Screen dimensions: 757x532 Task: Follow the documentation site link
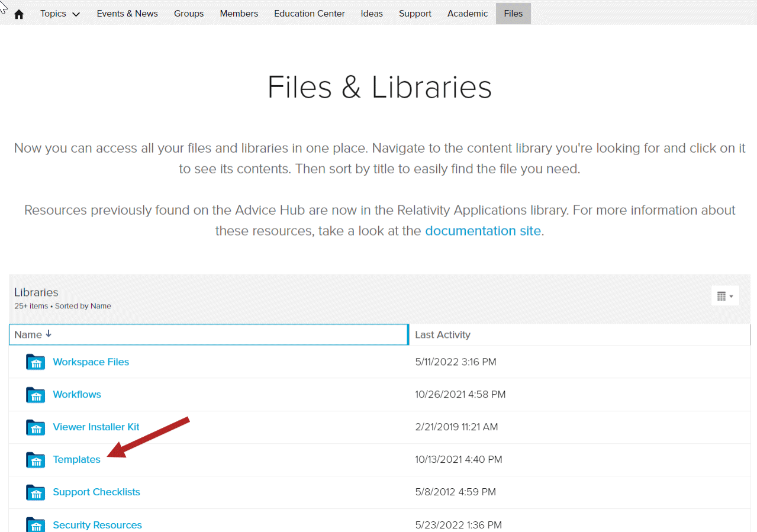483,231
